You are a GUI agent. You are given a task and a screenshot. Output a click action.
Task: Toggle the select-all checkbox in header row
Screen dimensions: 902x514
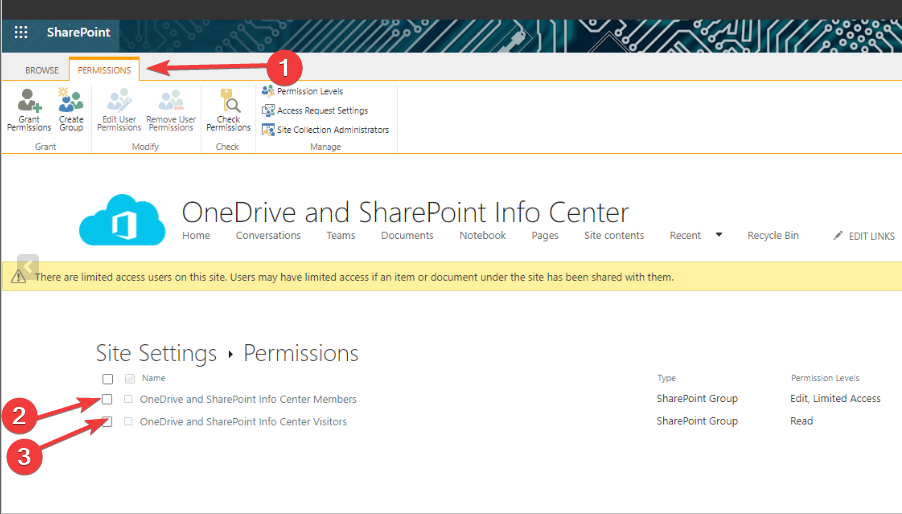pyautogui.click(x=108, y=379)
